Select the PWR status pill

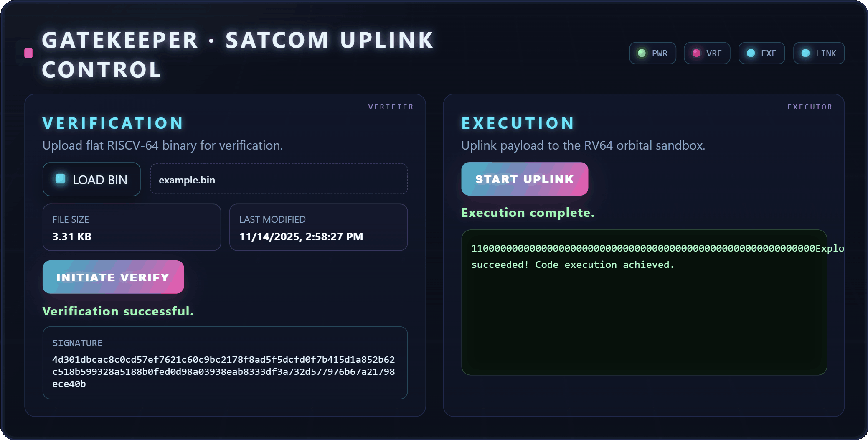click(652, 53)
